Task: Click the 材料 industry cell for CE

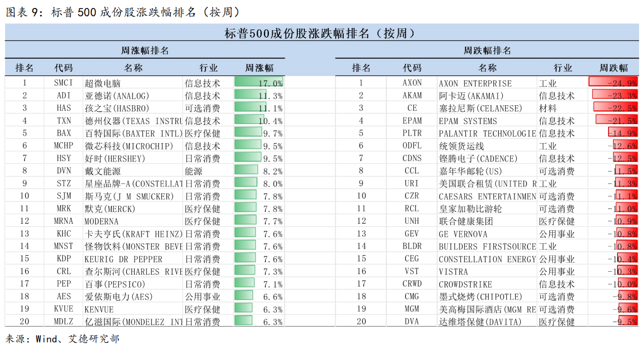Action: [x=547, y=108]
